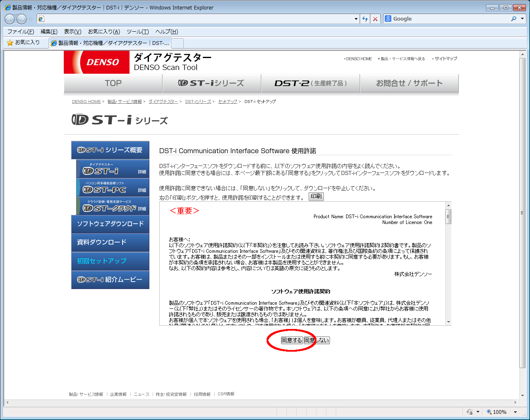Open the DST-PC 詳細 sidebar banner
The image size is (530, 420).
[x=113, y=187]
